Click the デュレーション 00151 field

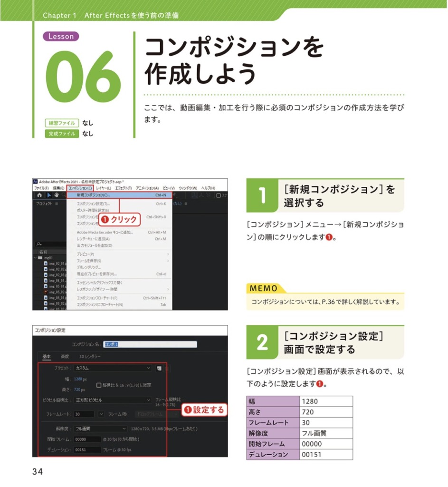[87, 450]
